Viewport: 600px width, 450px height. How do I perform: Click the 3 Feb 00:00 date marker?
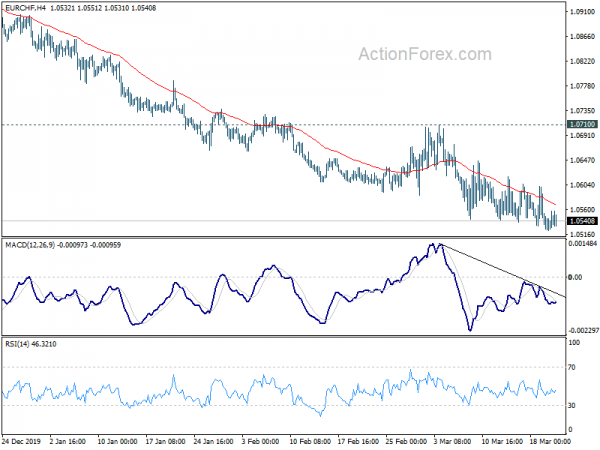[x=261, y=441]
